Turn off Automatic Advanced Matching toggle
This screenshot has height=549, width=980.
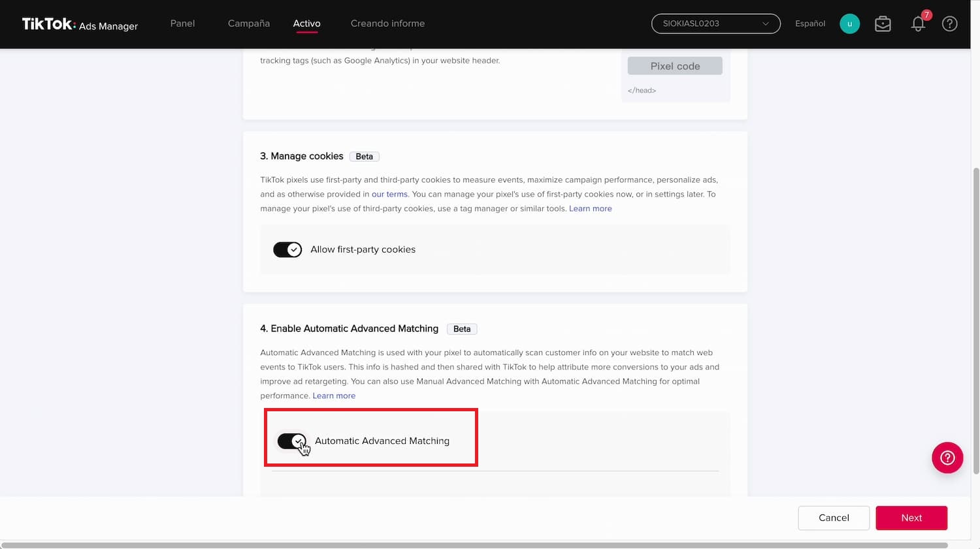point(291,441)
